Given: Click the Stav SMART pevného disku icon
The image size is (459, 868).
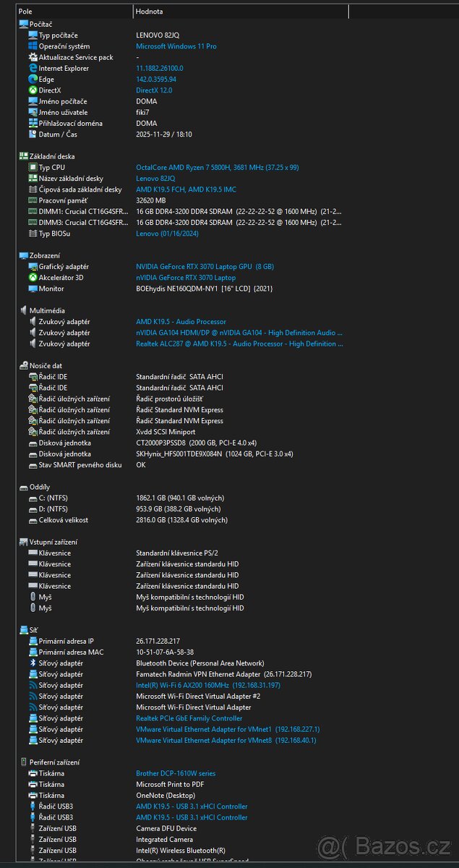Looking at the screenshot, I should point(33,465).
